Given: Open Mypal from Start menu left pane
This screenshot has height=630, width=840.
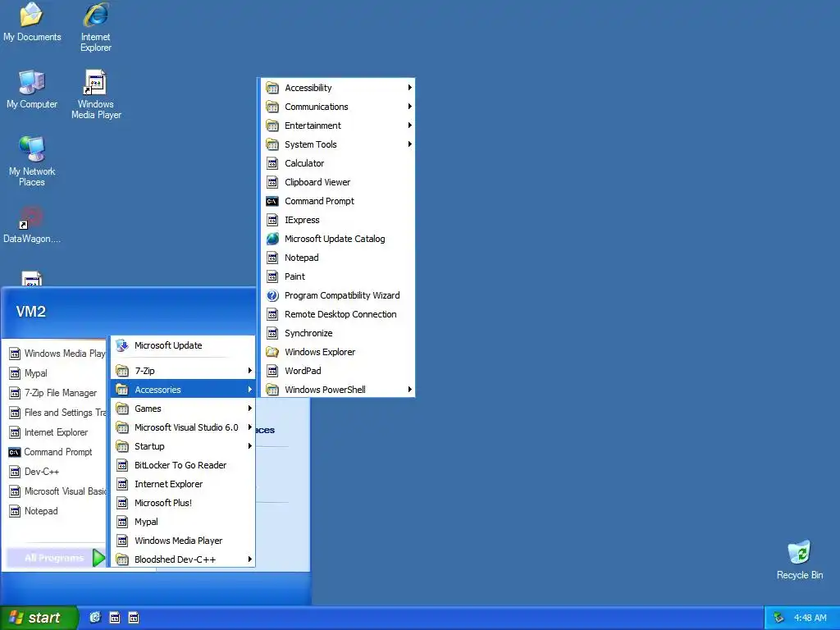Looking at the screenshot, I should point(56,373).
